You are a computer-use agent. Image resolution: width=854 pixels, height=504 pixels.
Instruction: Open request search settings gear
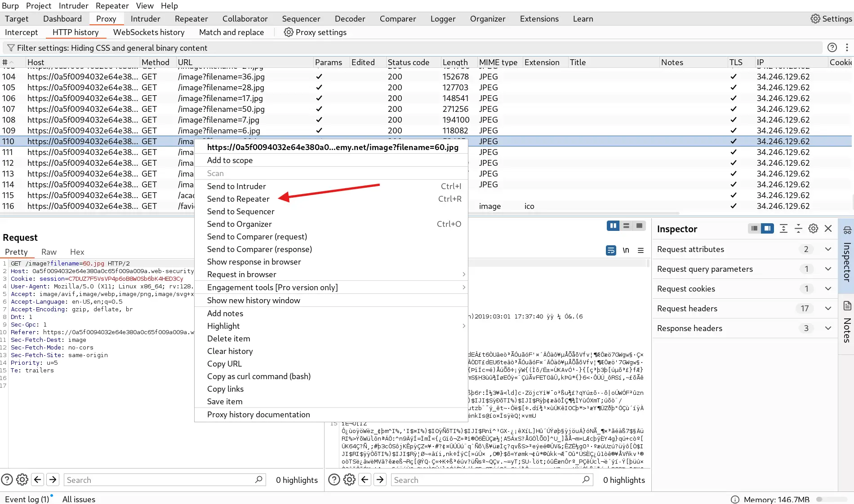click(22, 480)
